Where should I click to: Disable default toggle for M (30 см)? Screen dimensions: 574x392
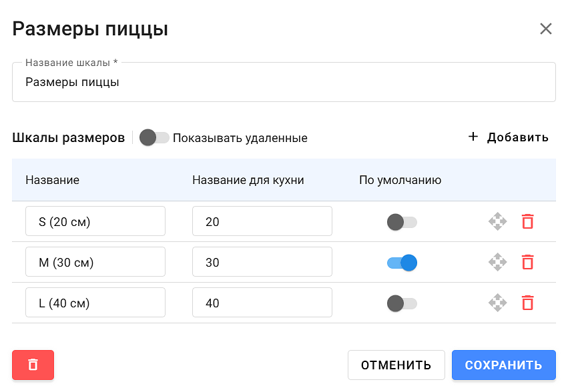[402, 262]
